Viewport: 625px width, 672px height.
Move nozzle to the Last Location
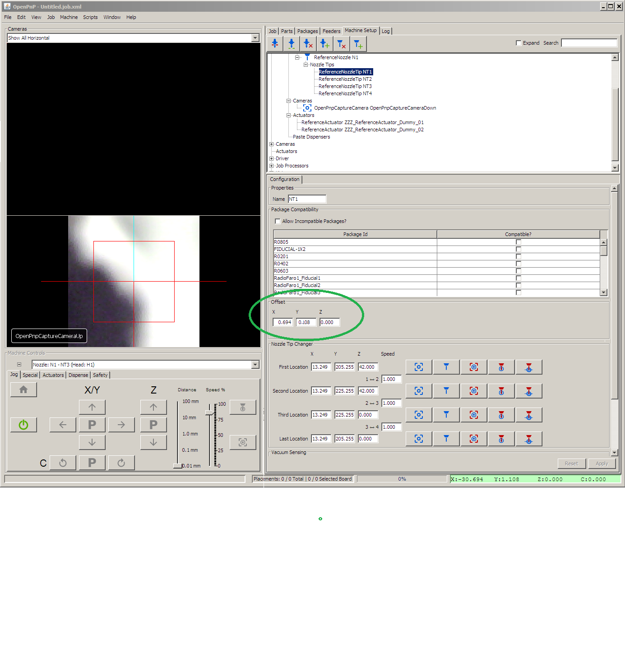[501, 439]
